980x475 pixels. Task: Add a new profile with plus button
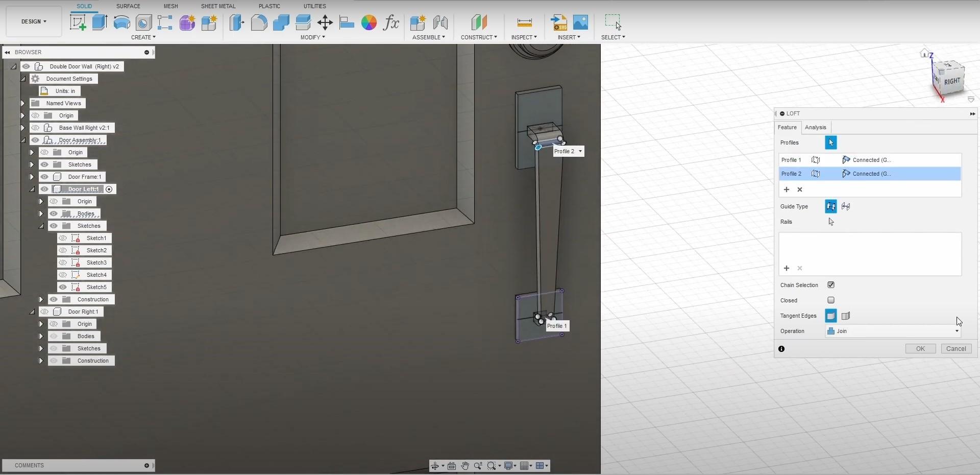[787, 189]
